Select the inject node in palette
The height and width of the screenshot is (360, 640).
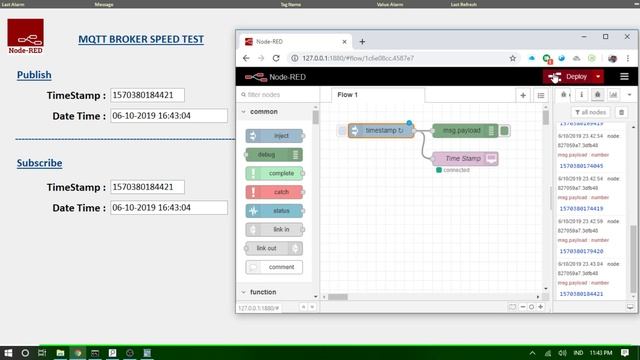(x=274, y=136)
